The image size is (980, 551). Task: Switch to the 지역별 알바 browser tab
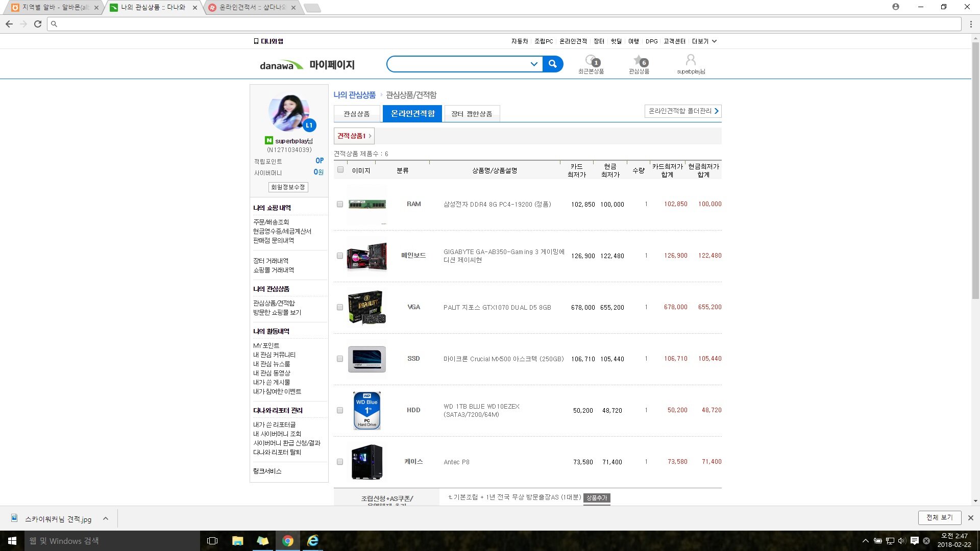(55, 8)
